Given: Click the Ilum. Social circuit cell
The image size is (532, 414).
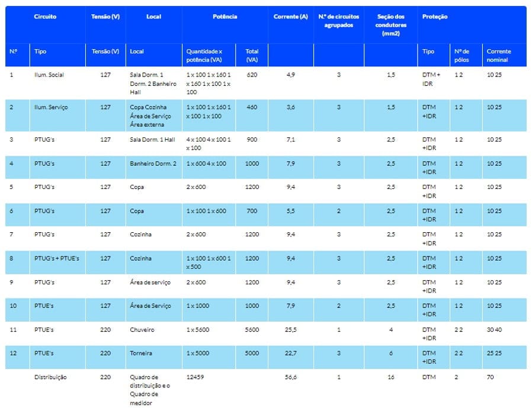Looking at the screenshot, I should coord(49,75).
